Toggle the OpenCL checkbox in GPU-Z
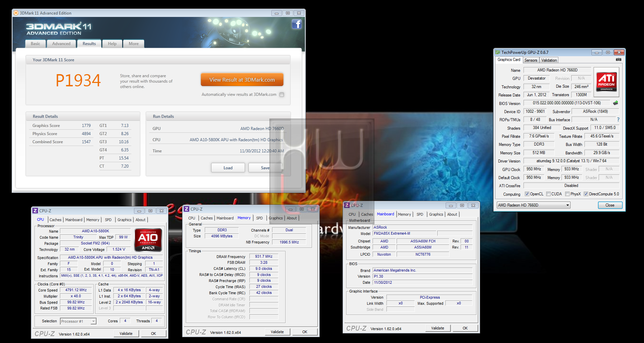644x343 pixels. click(x=527, y=194)
